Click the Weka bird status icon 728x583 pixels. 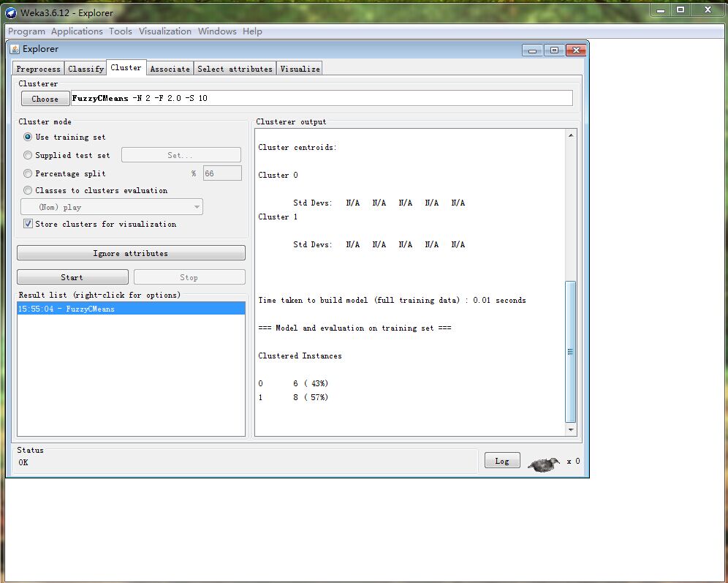point(544,464)
